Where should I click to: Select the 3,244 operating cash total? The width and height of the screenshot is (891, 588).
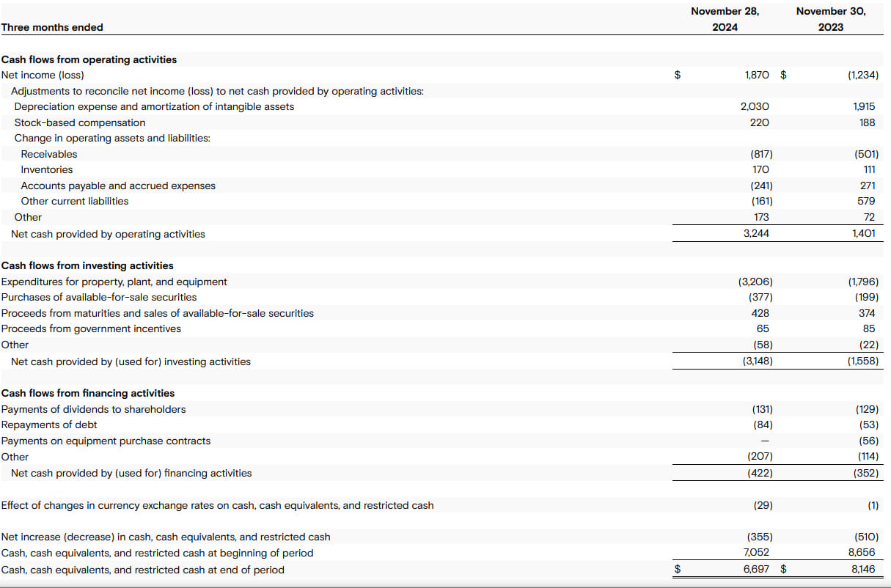(756, 234)
